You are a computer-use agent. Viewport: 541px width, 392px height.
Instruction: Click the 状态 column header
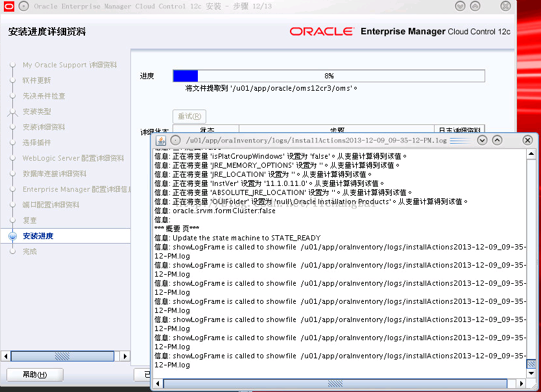pyautogui.click(x=206, y=130)
